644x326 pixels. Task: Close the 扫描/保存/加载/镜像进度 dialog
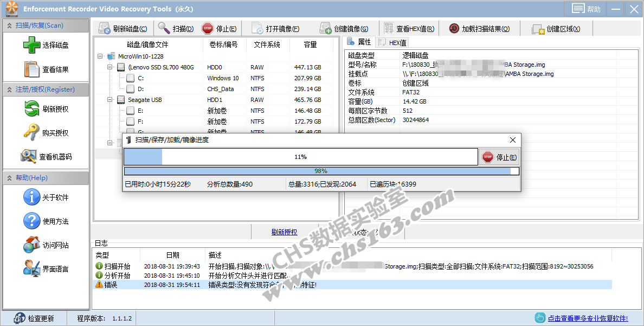[513, 140]
